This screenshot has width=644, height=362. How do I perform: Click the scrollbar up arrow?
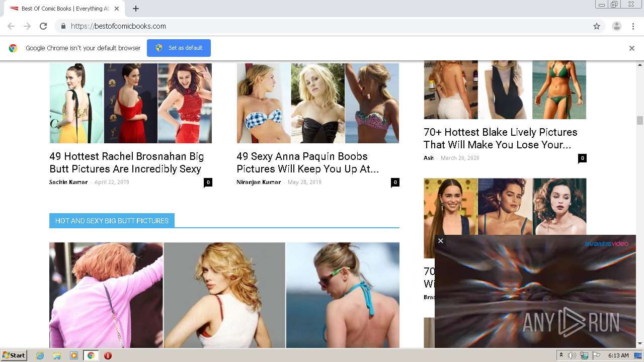coord(640,65)
